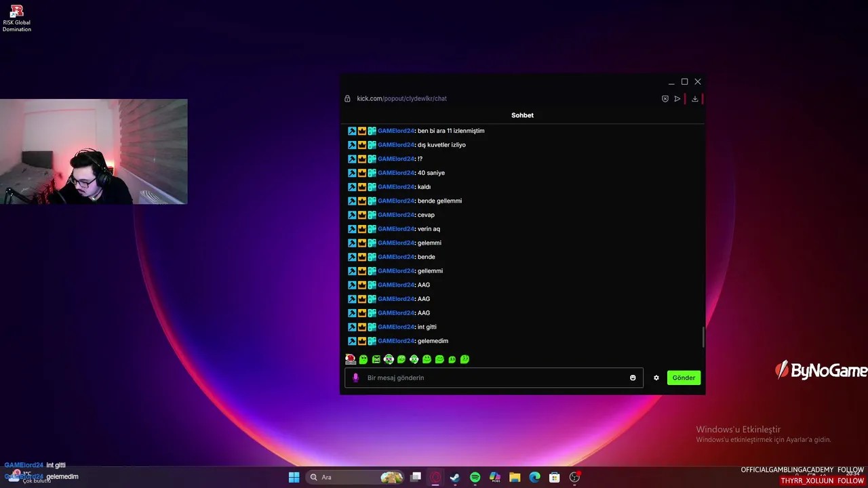Click the green Gönder send button

point(684,378)
